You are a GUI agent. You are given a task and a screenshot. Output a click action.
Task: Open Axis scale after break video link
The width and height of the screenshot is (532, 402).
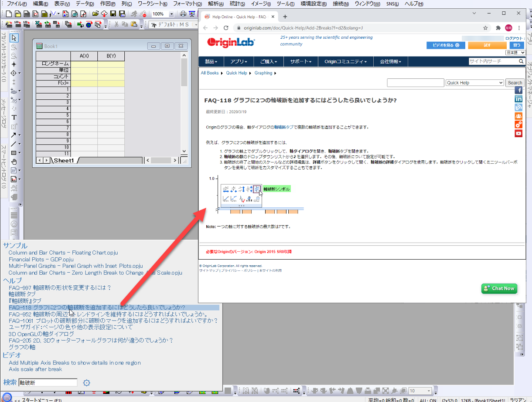pos(35,369)
